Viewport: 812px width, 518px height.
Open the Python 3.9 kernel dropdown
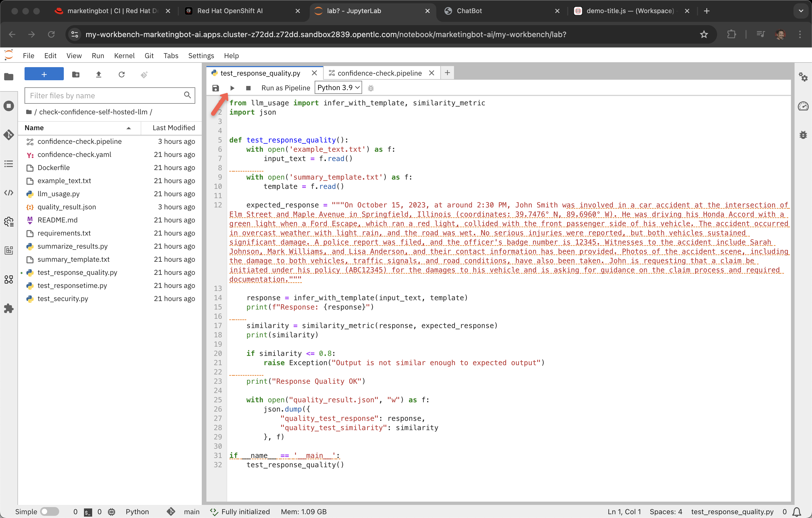point(338,88)
